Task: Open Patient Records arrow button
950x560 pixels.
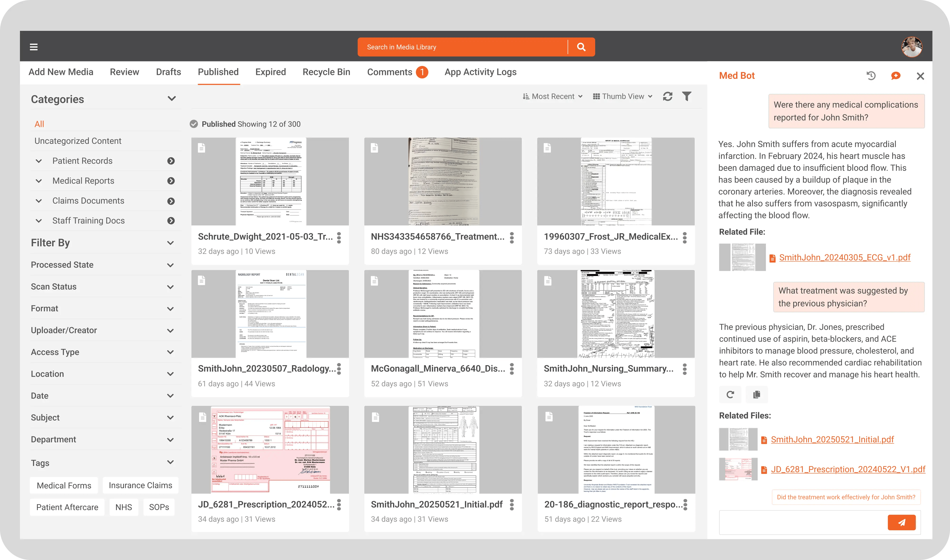Action: [x=171, y=161]
